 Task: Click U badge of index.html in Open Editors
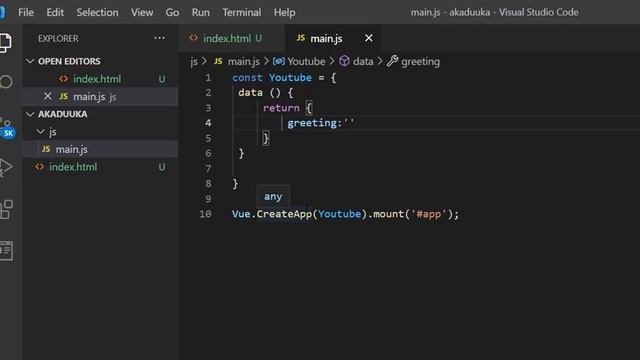(x=162, y=79)
